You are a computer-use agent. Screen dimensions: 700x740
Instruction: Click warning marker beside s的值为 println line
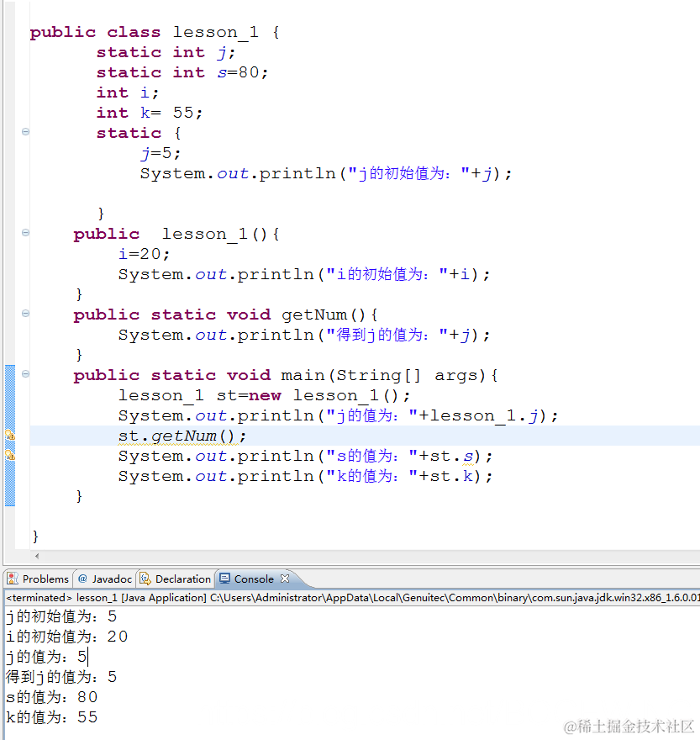tap(10, 456)
